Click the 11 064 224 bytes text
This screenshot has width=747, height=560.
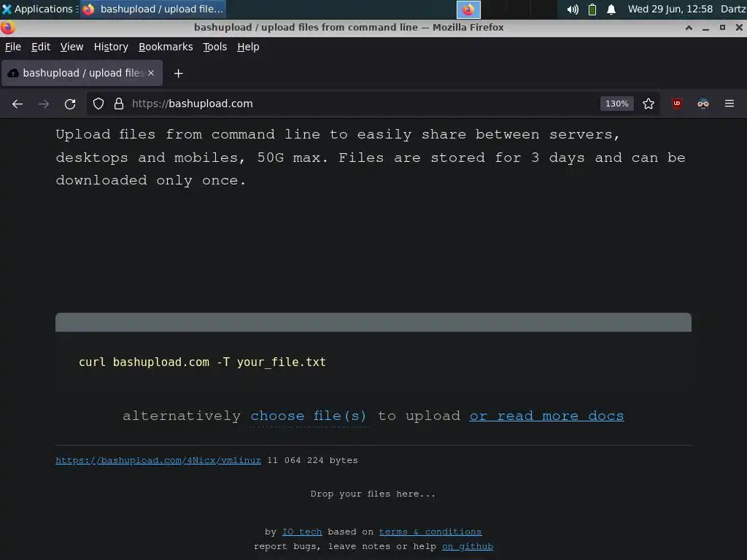(x=312, y=461)
